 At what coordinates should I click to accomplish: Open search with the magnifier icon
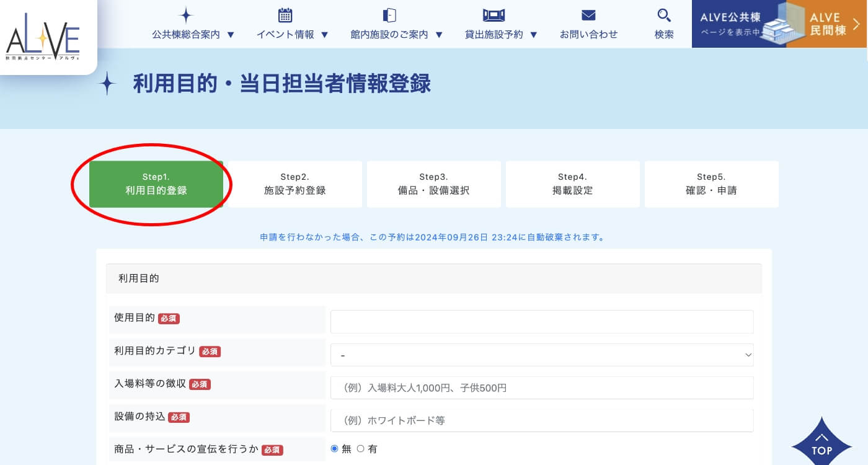(663, 15)
